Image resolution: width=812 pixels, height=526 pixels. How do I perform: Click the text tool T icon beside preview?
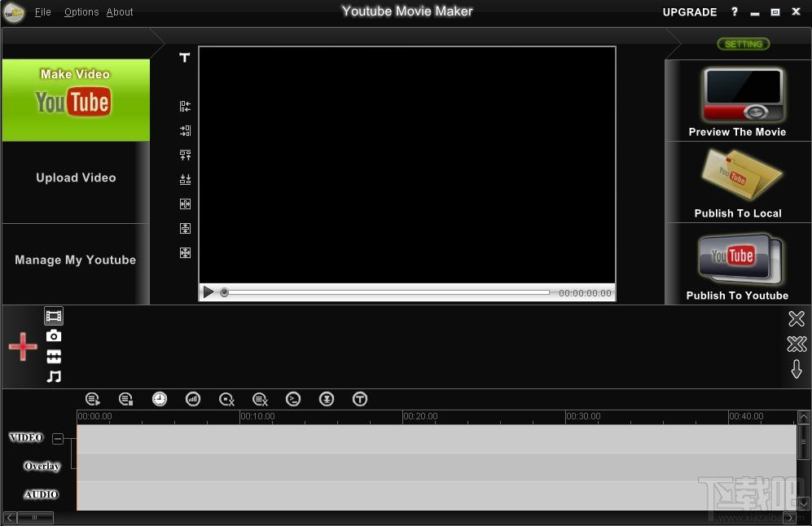pyautogui.click(x=185, y=58)
